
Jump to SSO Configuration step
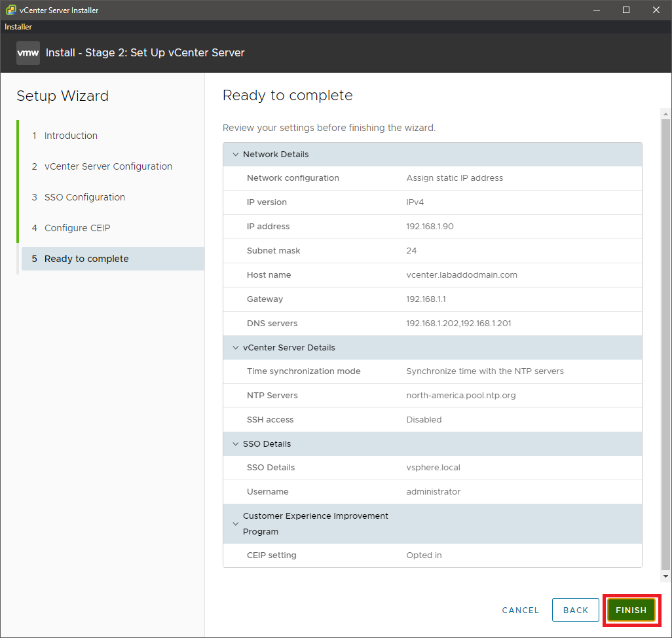click(x=84, y=197)
